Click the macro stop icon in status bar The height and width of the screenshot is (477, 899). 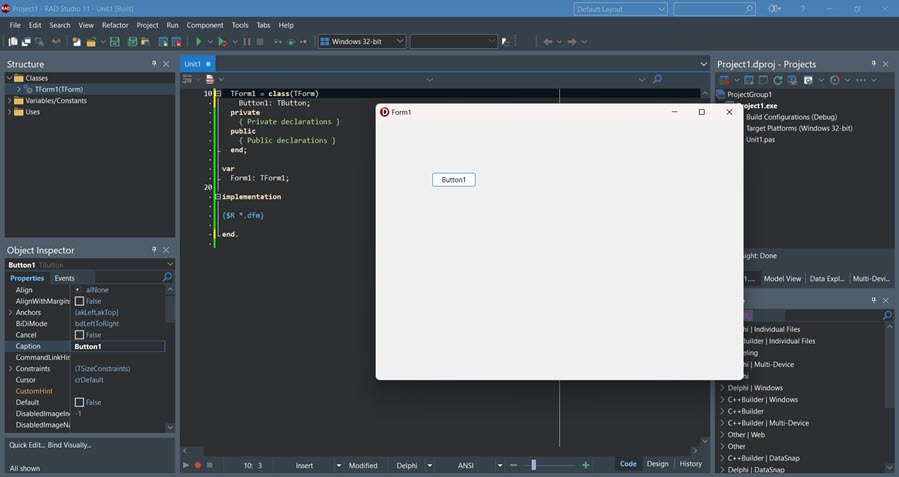tap(209, 465)
